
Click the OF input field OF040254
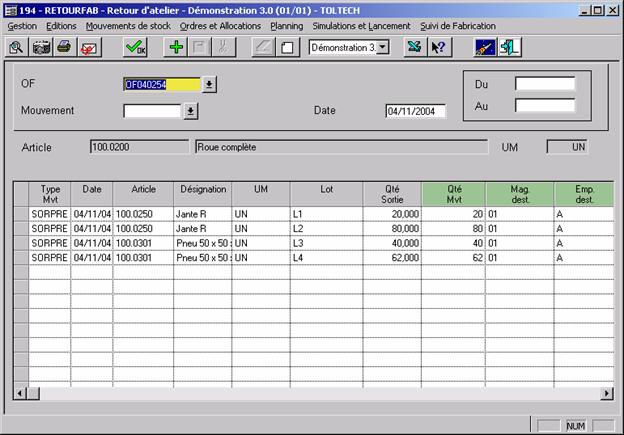[x=162, y=84]
